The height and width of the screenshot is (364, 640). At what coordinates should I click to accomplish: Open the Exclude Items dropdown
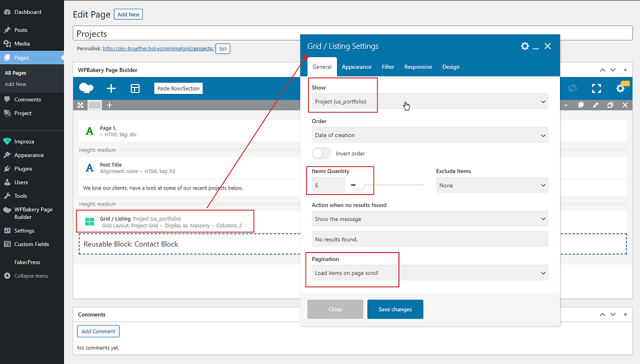pos(492,185)
